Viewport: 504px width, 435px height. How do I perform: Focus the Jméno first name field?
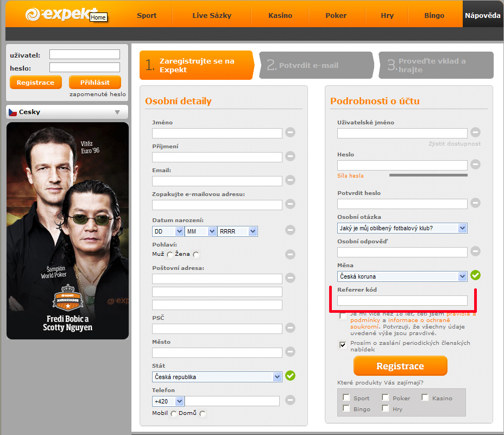(x=217, y=134)
